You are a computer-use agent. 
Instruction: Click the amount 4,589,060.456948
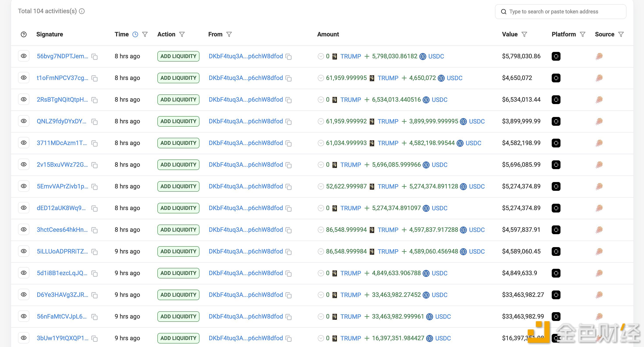coord(434,251)
